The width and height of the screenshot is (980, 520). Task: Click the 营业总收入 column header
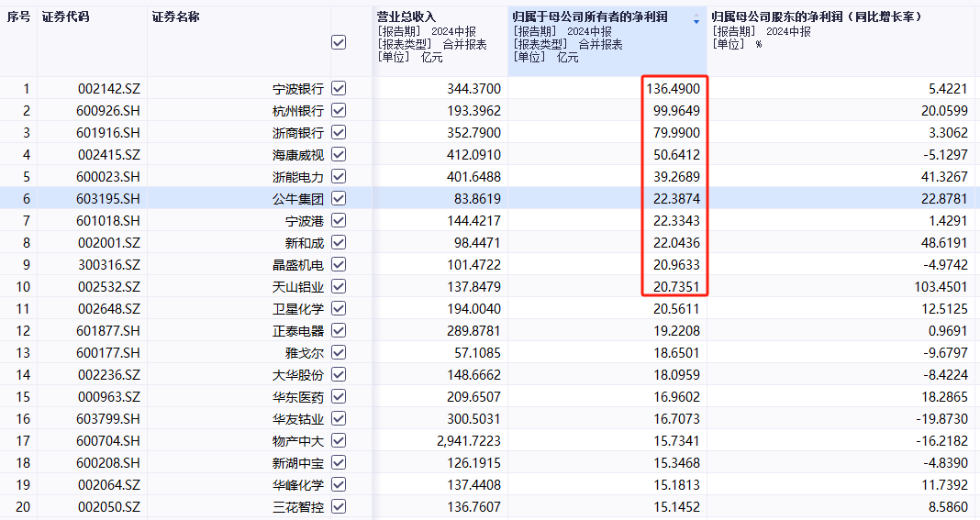coord(406,17)
